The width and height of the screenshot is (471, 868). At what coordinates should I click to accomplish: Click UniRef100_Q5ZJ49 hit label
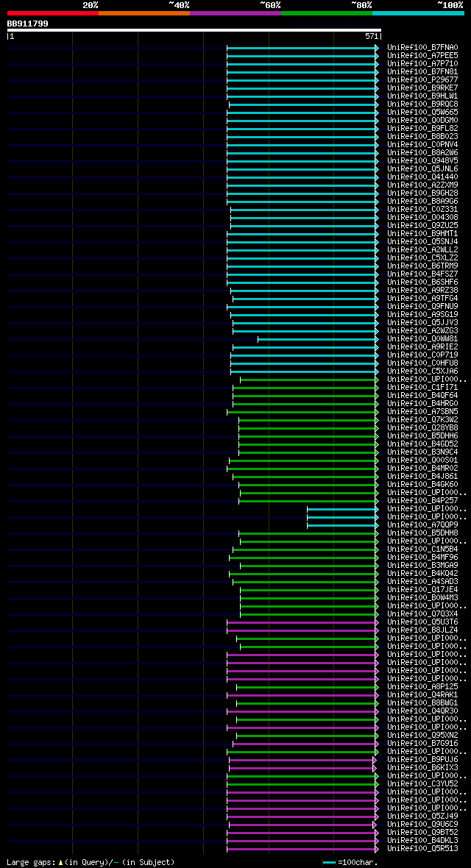422,817
